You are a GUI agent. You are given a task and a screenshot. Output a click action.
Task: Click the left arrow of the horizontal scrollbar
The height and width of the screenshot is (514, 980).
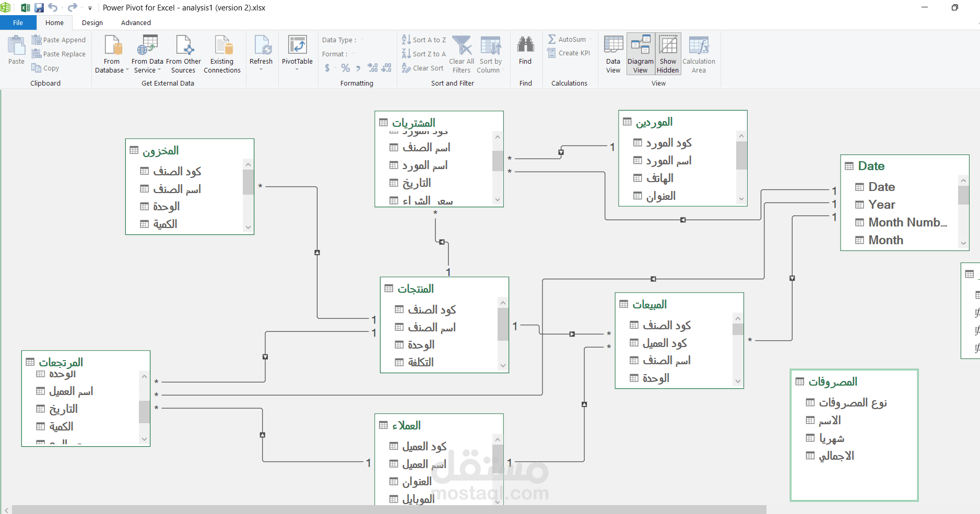point(6,510)
